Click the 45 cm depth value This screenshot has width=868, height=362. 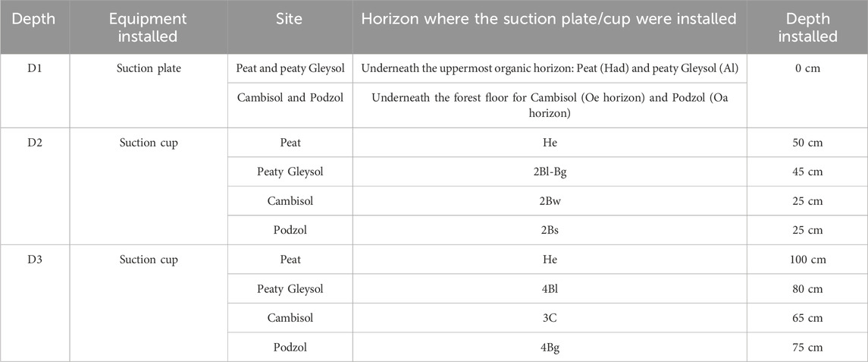[x=807, y=172]
